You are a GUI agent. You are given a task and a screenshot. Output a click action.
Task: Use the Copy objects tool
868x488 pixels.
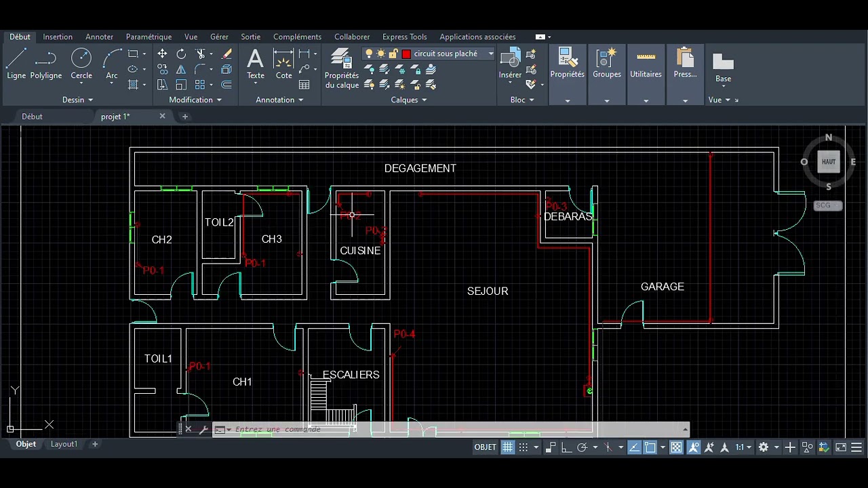coord(162,69)
